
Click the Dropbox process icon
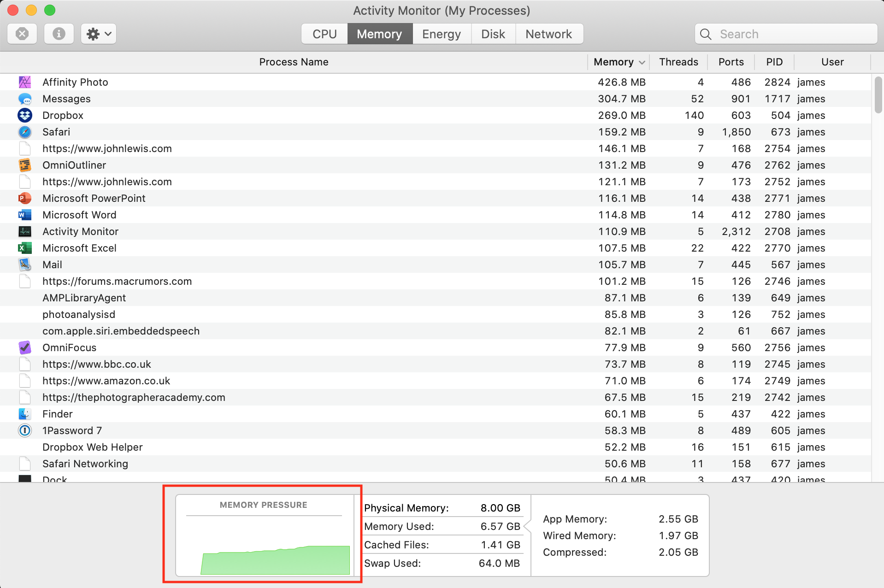(25, 115)
